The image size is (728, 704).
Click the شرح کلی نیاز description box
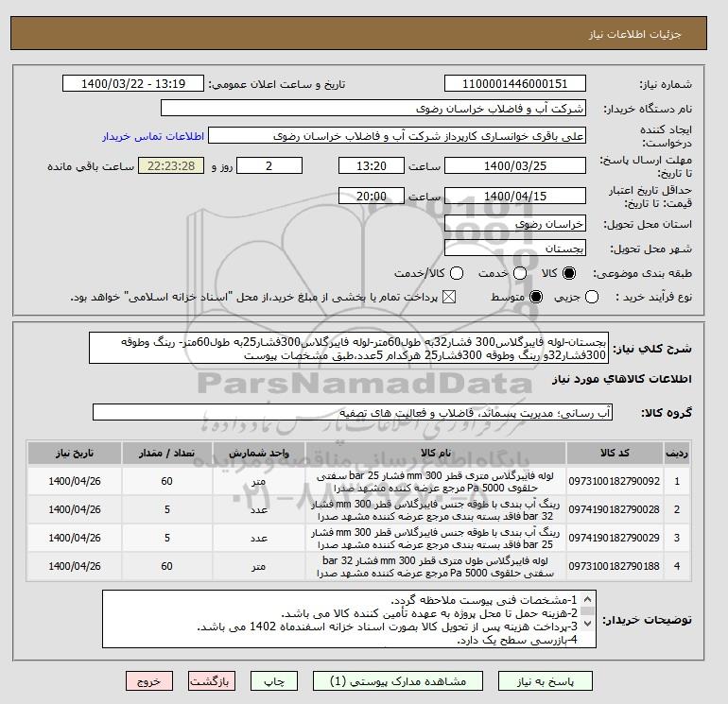tap(348, 348)
